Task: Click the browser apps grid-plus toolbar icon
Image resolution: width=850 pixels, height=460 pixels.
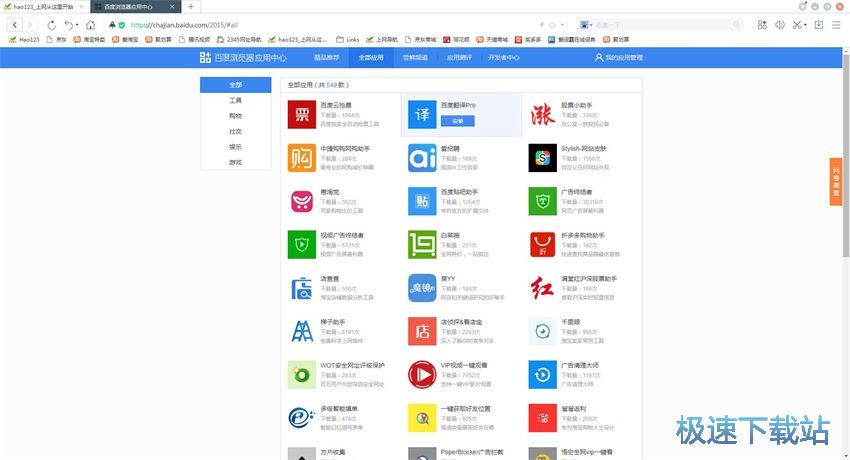Action: [762, 25]
